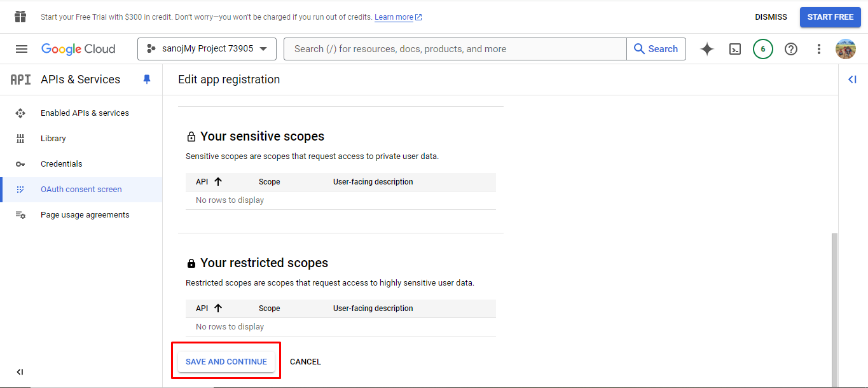This screenshot has width=868, height=388.
Task: Toggle the right side info panel
Action: 852,80
